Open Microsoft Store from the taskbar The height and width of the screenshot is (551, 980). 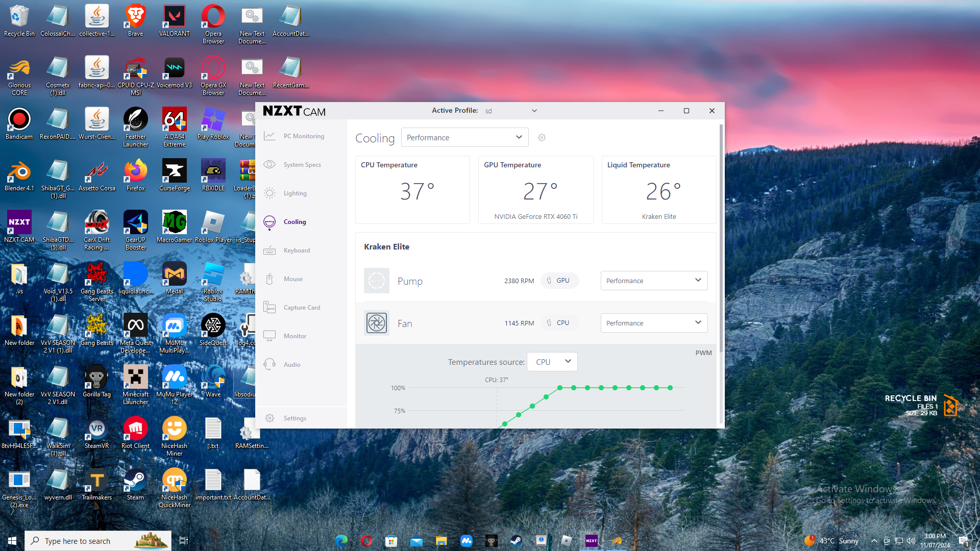391,541
